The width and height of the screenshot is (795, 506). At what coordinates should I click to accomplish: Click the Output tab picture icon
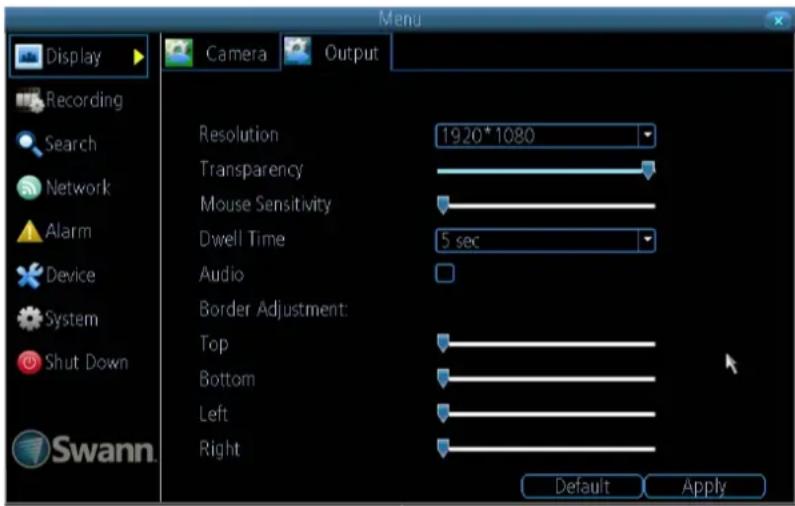click(298, 52)
